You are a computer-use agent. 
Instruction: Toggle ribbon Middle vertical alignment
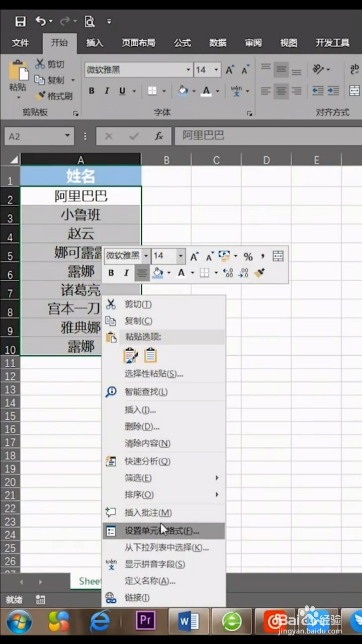coord(281,69)
